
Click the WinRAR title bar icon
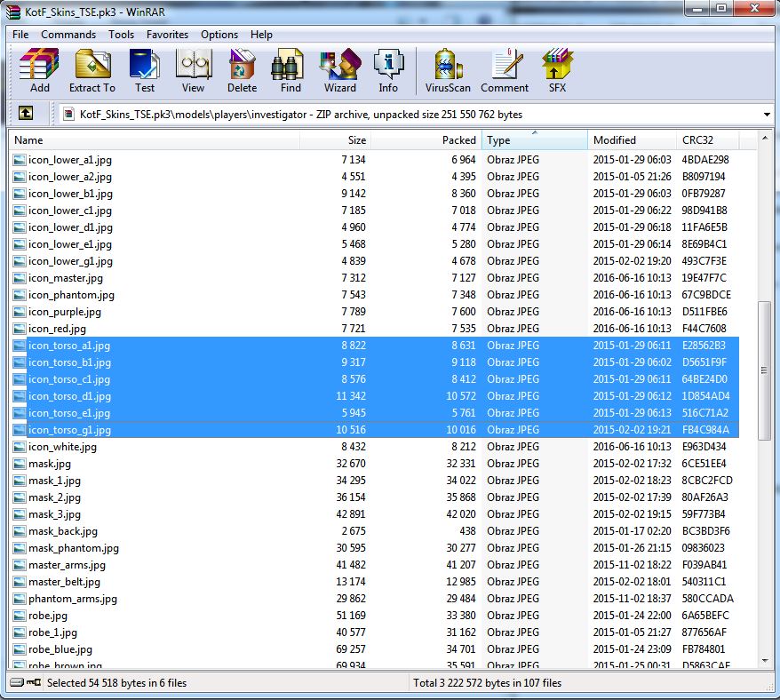point(13,12)
